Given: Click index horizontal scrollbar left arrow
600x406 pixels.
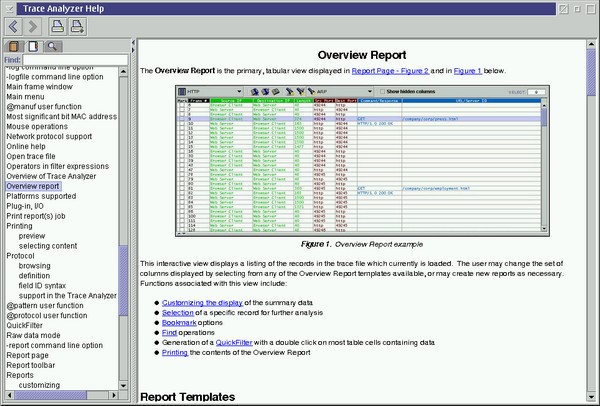Looking at the screenshot, I should click(x=10, y=395).
